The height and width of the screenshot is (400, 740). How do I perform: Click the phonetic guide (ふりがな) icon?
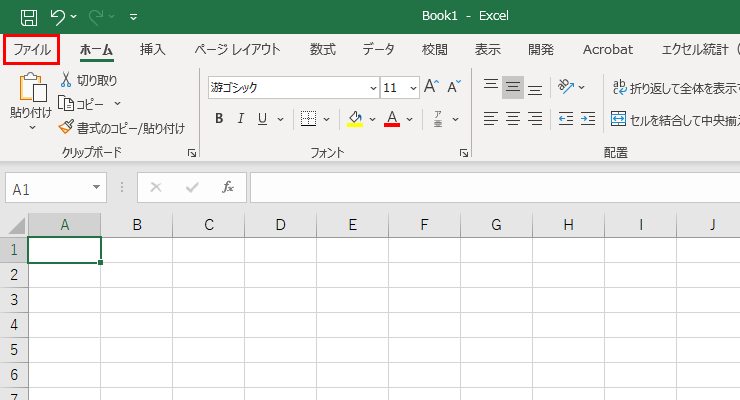438,119
